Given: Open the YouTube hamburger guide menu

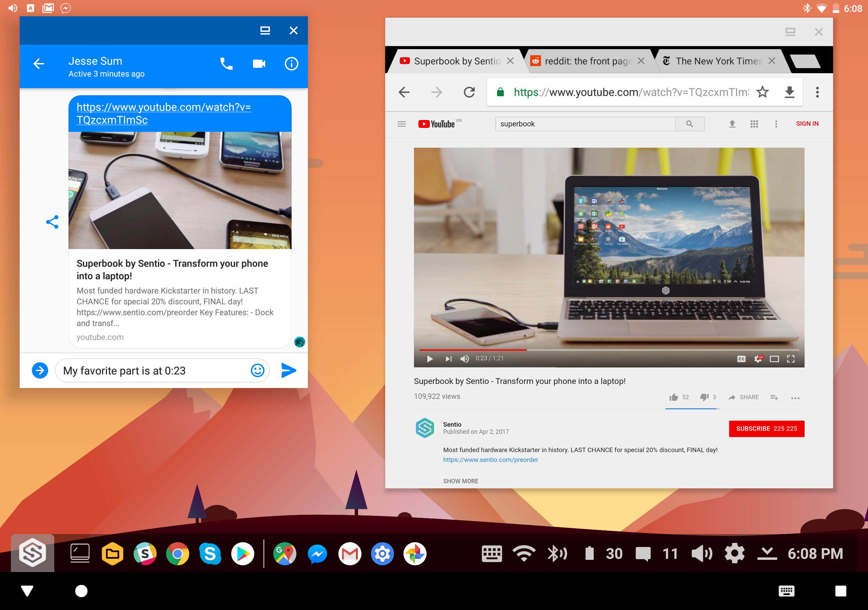Looking at the screenshot, I should [401, 124].
